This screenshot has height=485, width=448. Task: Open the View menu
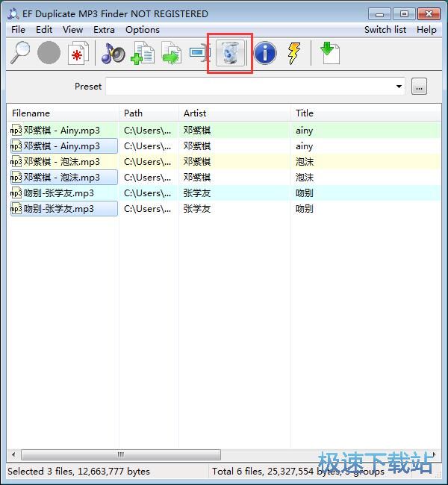[x=72, y=30]
